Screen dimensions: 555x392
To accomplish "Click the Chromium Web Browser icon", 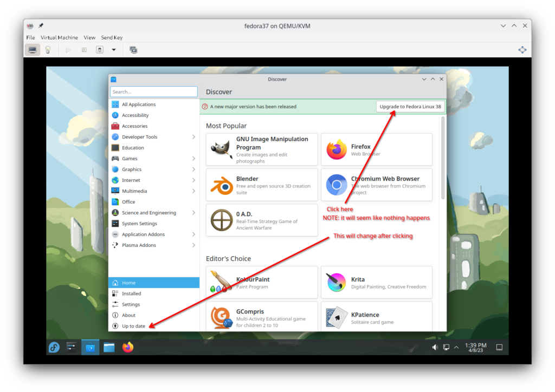I will click(x=336, y=185).
